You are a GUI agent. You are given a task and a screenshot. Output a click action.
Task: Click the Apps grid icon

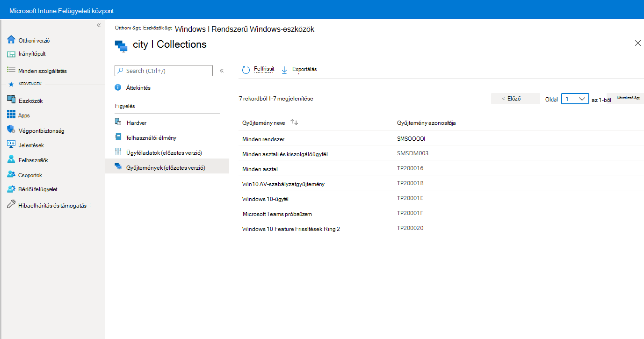tap(11, 115)
